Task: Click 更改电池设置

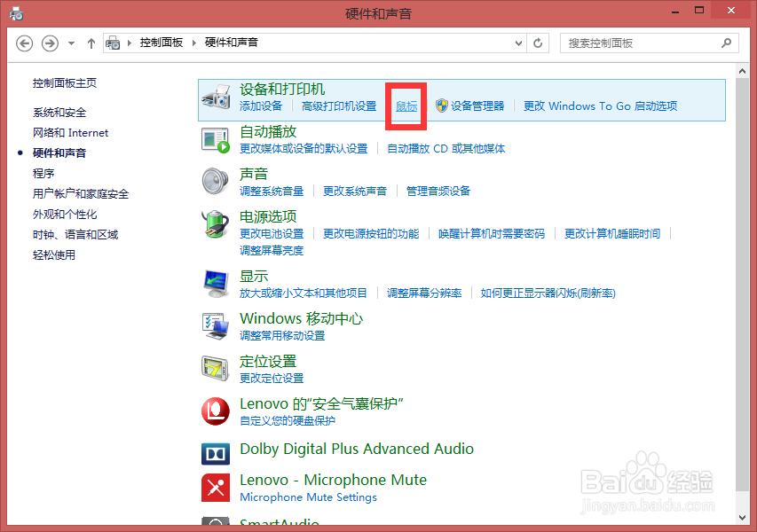Action: tap(272, 233)
